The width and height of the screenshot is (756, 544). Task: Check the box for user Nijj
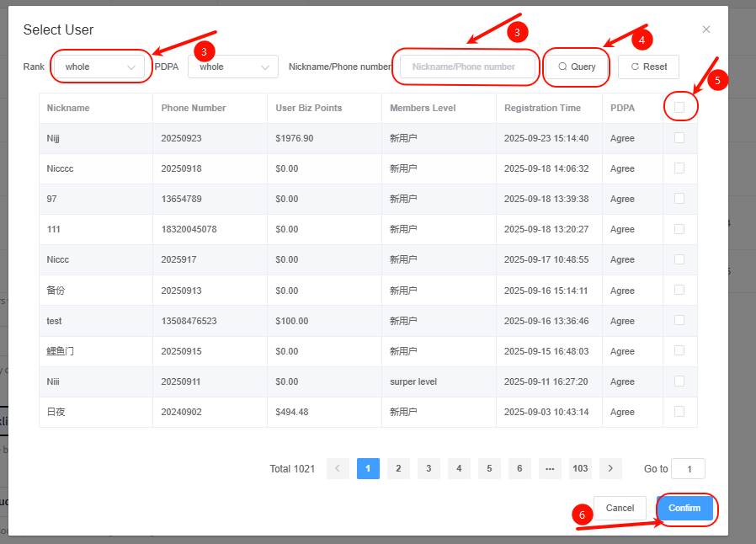(679, 138)
